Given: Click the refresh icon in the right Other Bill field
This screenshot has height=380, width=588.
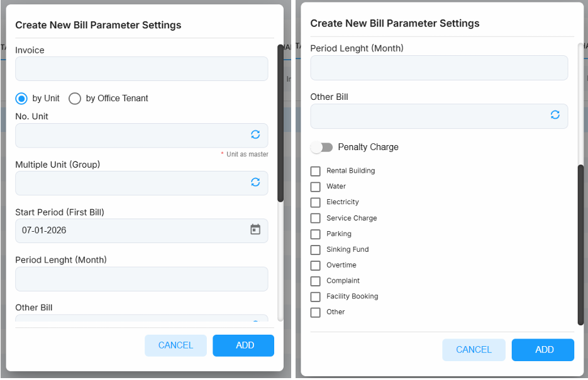Looking at the screenshot, I should (555, 114).
